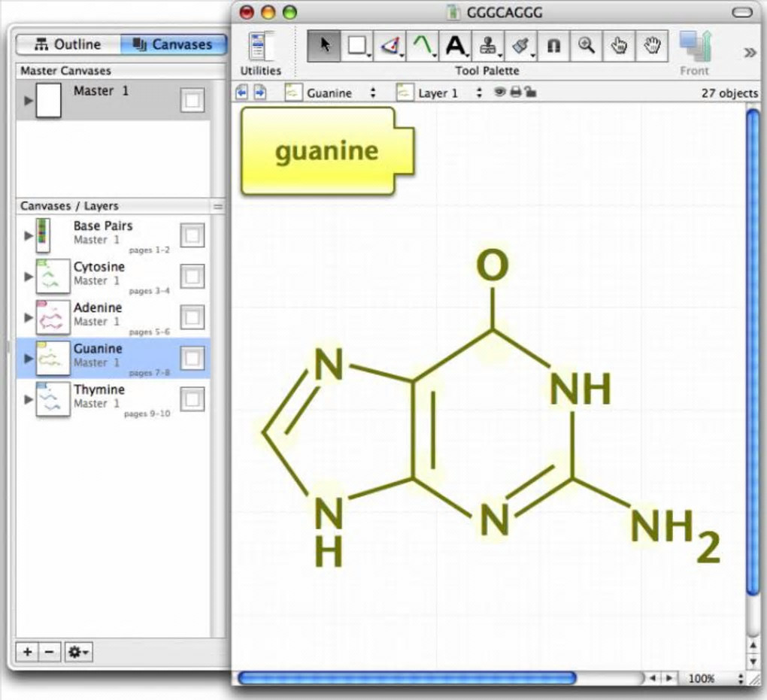Viewport: 767px width, 700px height.
Task: Click the horizontal scrollbar thumb
Action: coord(407,678)
